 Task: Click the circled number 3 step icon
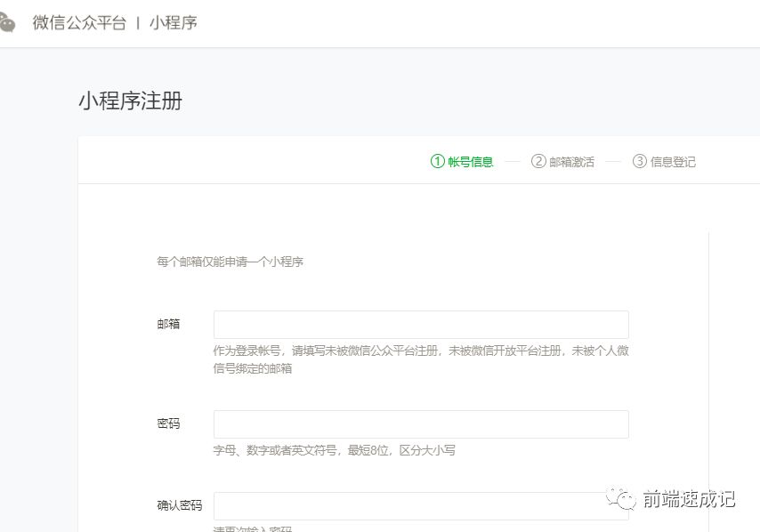(639, 161)
